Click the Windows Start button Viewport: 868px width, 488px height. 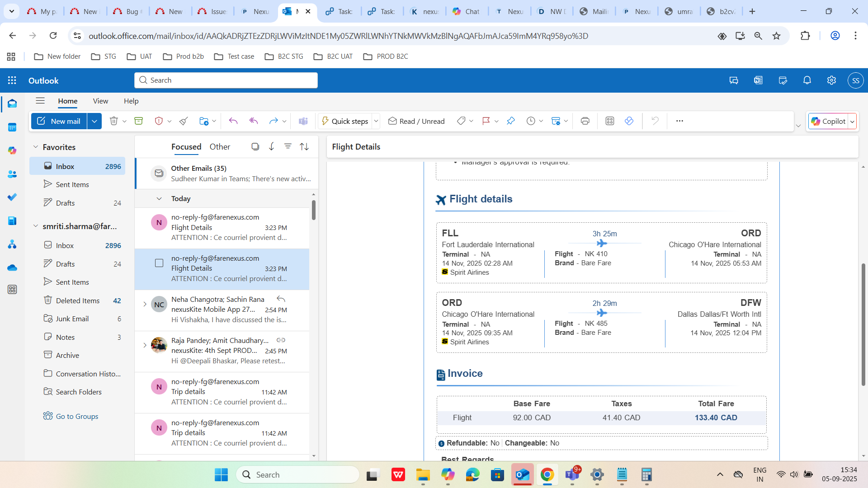coord(221,475)
